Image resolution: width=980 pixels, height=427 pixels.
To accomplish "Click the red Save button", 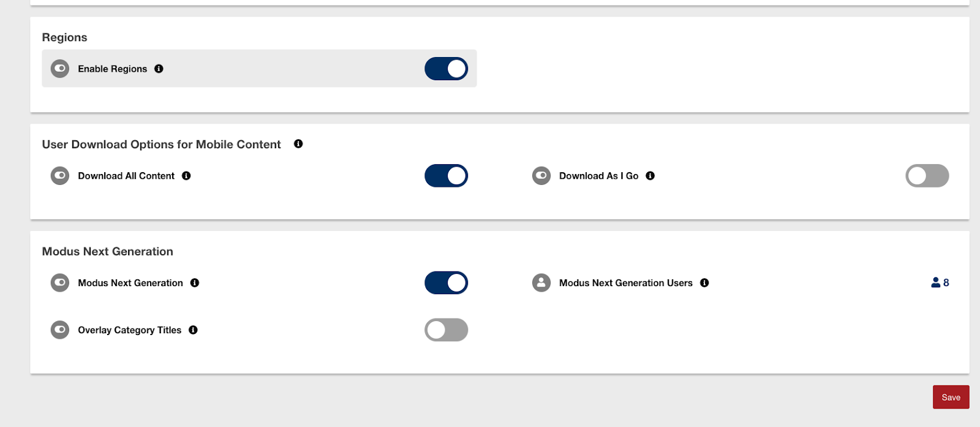I will coord(951,397).
